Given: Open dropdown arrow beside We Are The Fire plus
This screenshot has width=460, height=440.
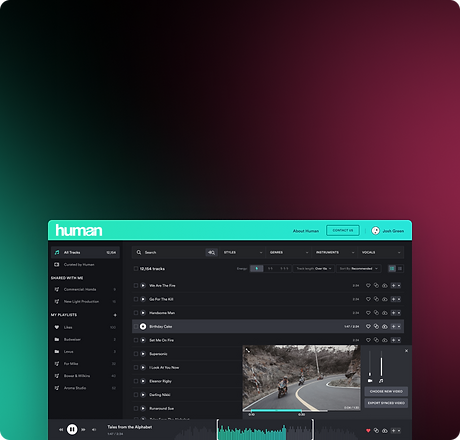Looking at the screenshot, I should coord(399,285).
